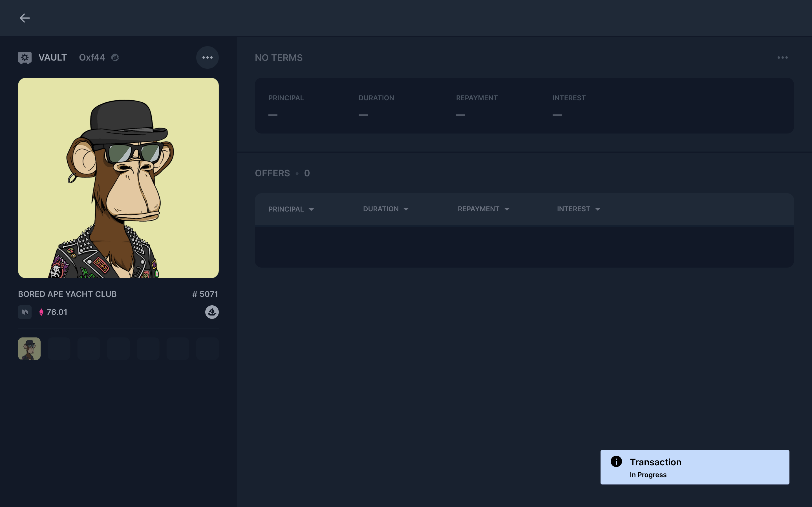Click the OpenSea sailboat icon
Viewport: 812px width, 507px height.
click(x=212, y=312)
